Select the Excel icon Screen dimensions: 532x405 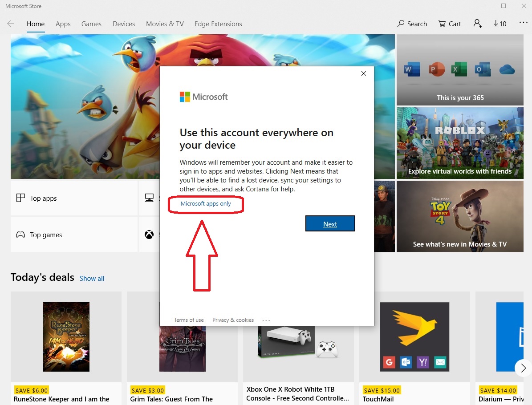tap(459, 69)
